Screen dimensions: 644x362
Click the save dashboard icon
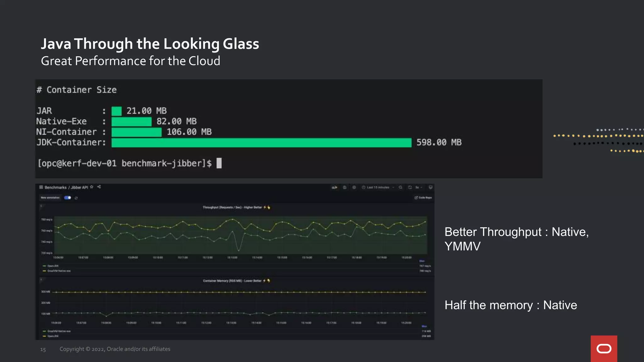point(345,187)
